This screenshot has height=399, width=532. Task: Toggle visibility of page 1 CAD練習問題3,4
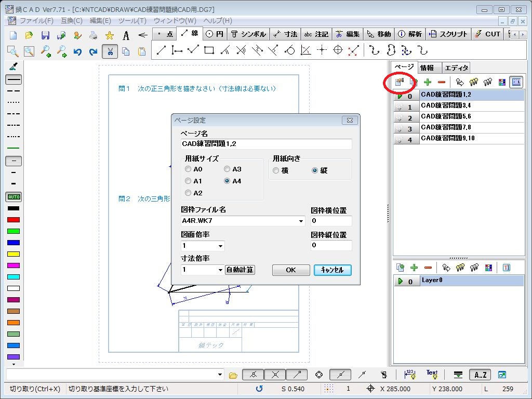pyautogui.click(x=400, y=107)
